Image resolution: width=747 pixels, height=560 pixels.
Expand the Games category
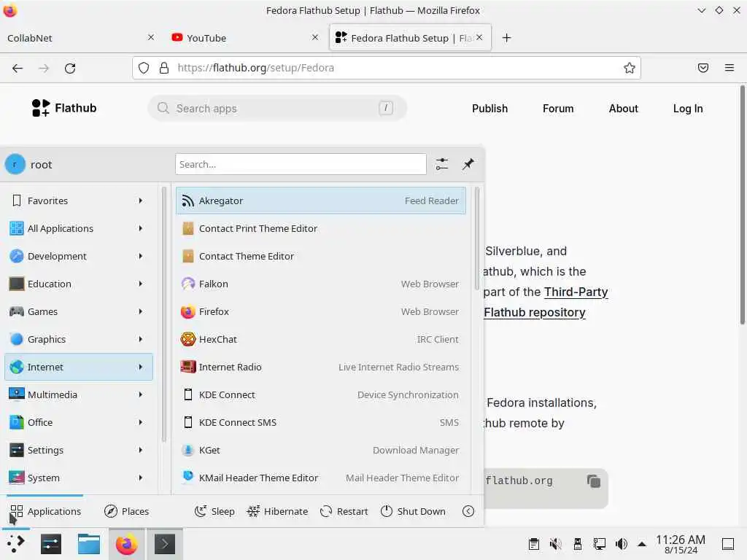(x=79, y=311)
